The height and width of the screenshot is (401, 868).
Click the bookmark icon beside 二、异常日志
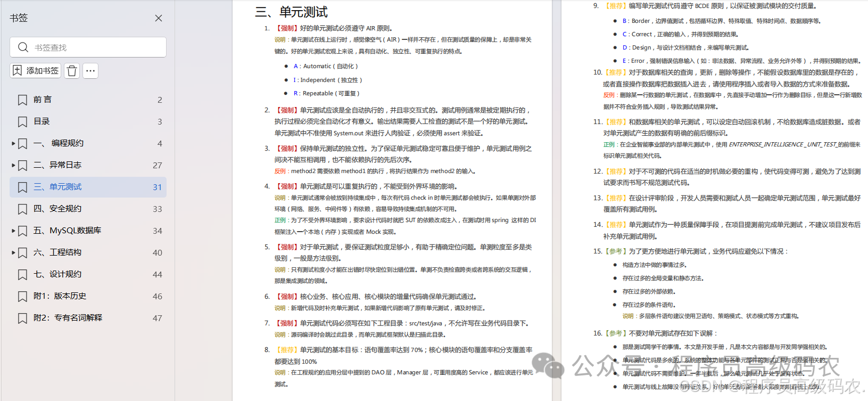click(22, 165)
